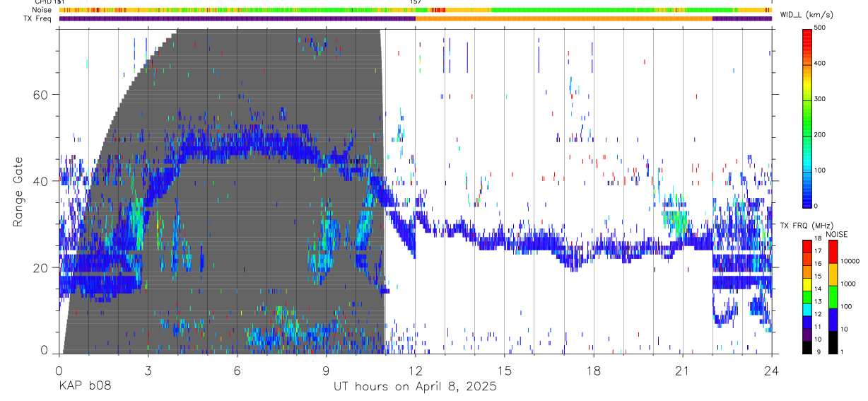The image size is (868, 401).
Task: Click the green 13-14 MHz TX FRQ swatch
Action: click(x=807, y=296)
